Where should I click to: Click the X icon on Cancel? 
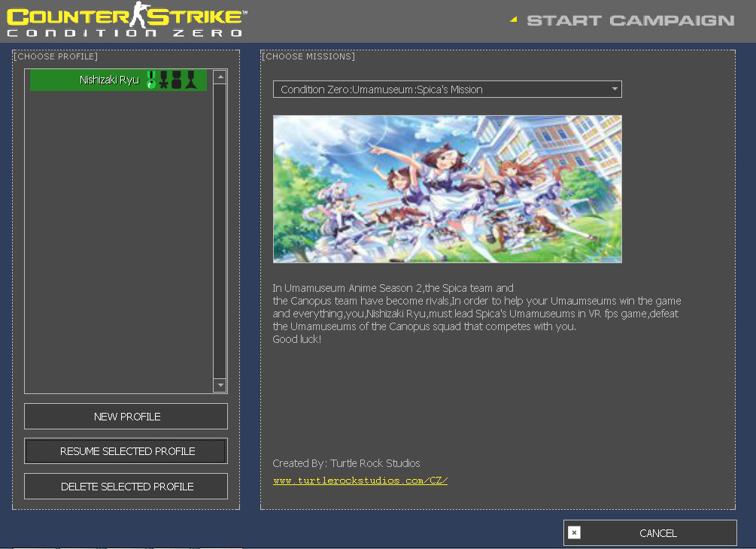[x=574, y=532]
